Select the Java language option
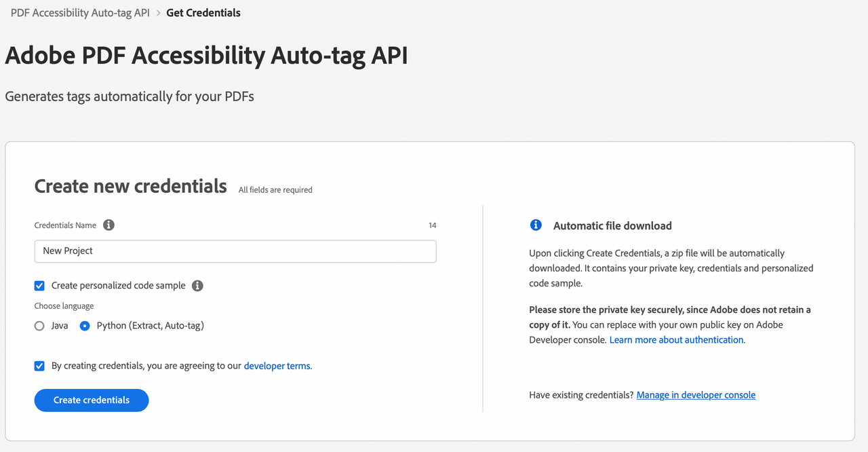The image size is (868, 452). [39, 326]
